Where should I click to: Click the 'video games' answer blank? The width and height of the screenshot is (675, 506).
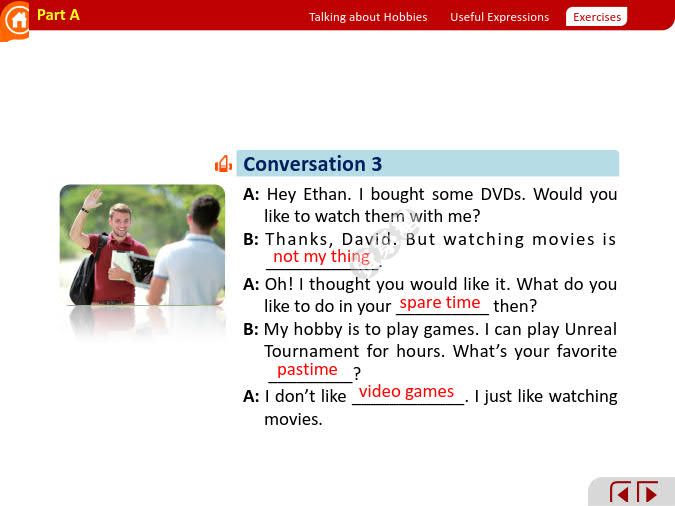406,392
